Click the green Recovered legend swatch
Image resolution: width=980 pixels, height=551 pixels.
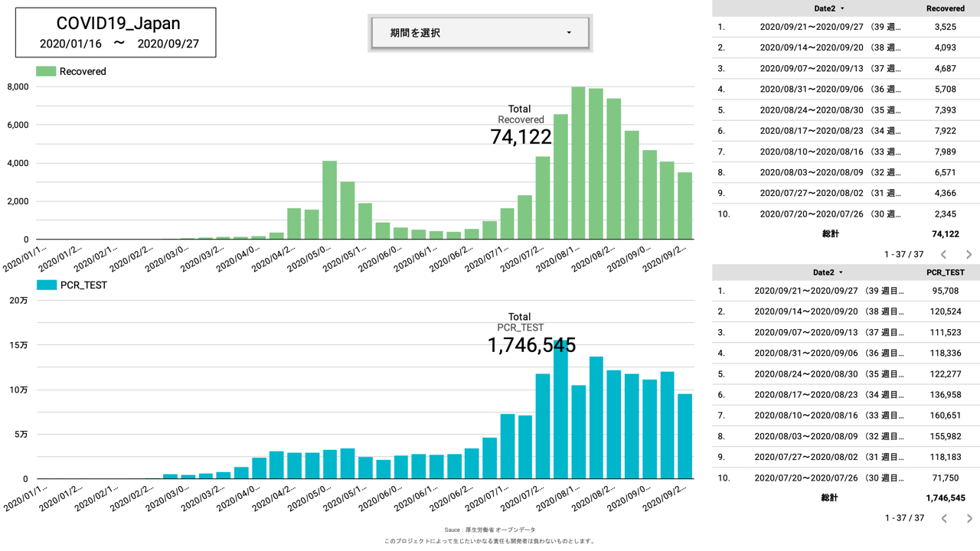[46, 71]
